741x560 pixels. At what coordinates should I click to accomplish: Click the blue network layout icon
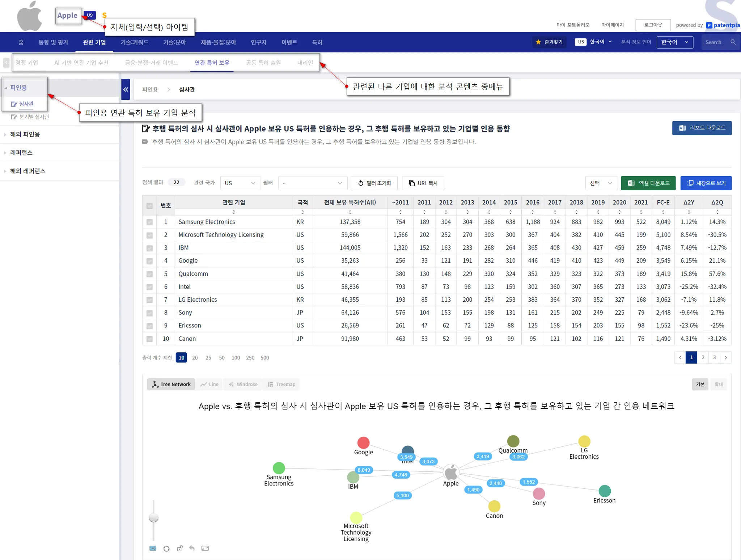(153, 548)
